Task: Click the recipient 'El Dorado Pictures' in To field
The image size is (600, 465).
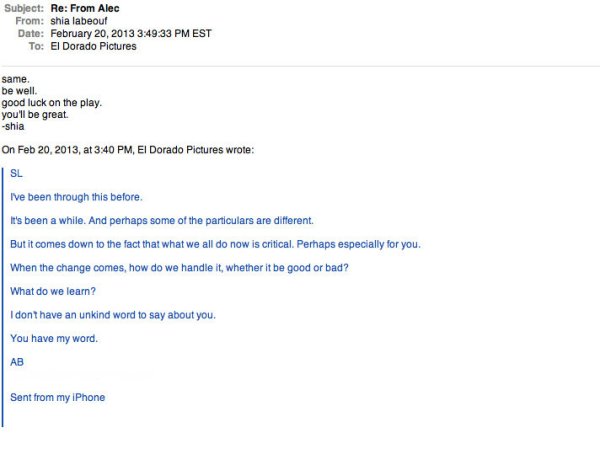Action: click(x=93, y=46)
